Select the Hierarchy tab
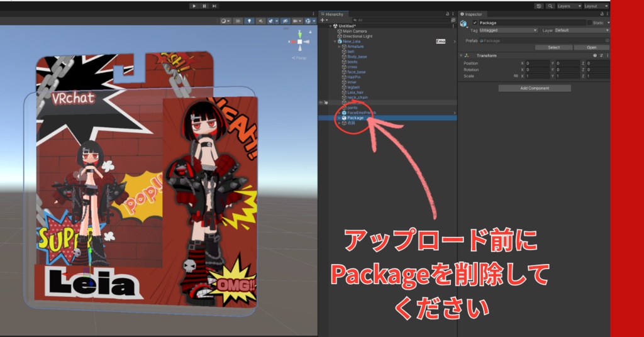This screenshot has height=337, width=644. (334, 14)
